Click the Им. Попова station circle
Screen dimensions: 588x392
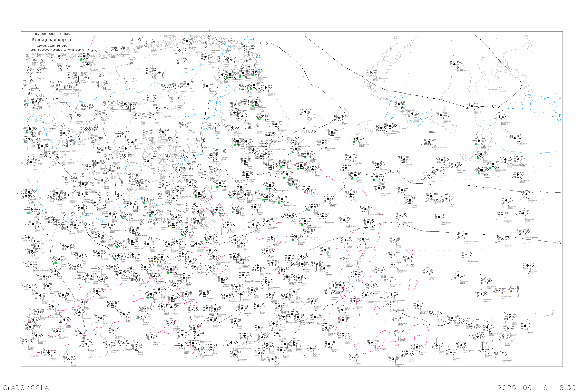coord(455,64)
